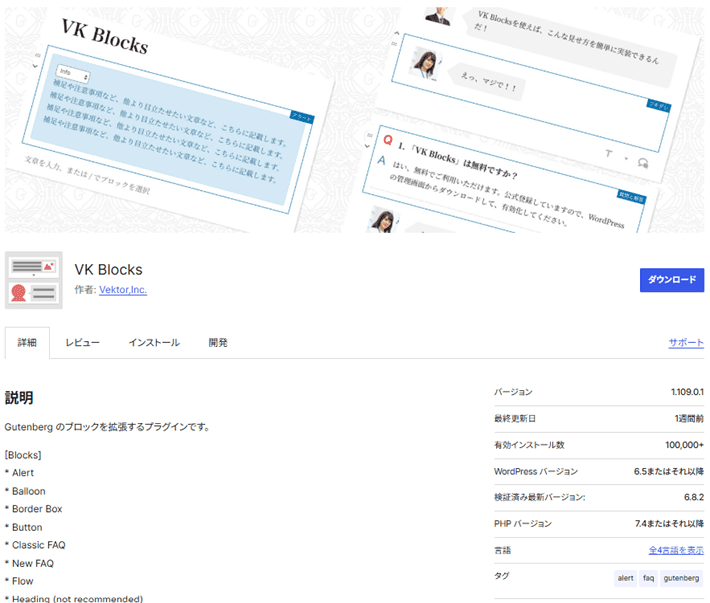Click the VK Blocks plugin icon
Image resolution: width=710 pixels, height=603 pixels.
click(x=34, y=280)
